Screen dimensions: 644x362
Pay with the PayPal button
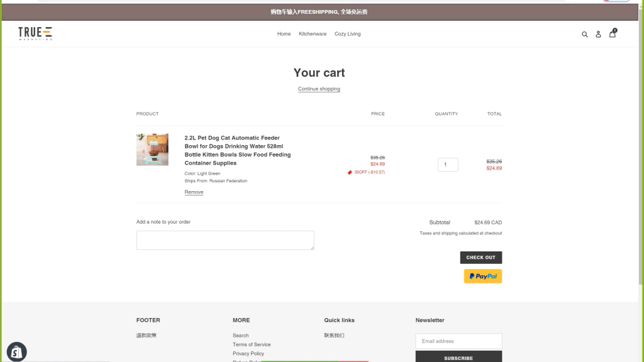pyautogui.click(x=482, y=276)
